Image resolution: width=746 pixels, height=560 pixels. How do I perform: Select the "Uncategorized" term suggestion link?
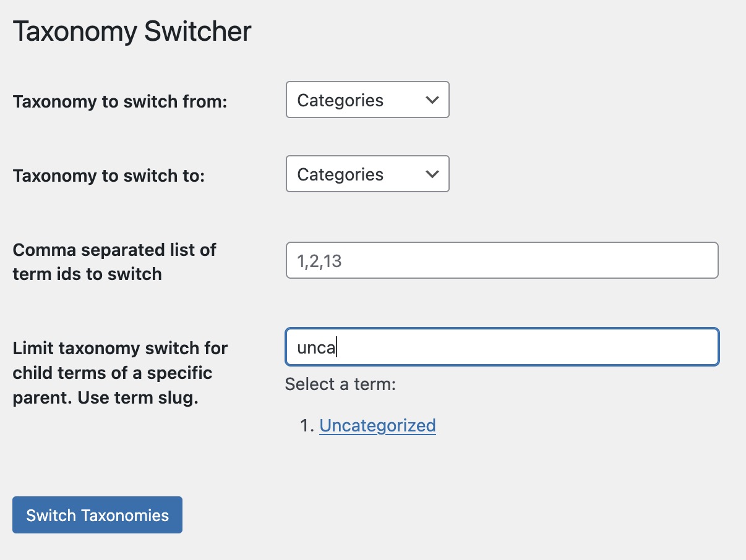click(x=377, y=426)
